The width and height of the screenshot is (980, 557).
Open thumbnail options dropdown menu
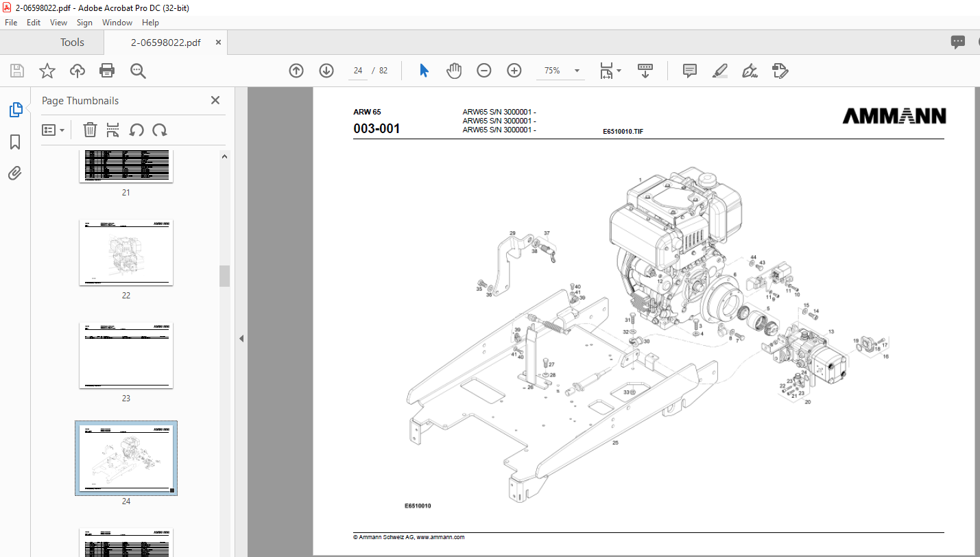[x=53, y=130]
